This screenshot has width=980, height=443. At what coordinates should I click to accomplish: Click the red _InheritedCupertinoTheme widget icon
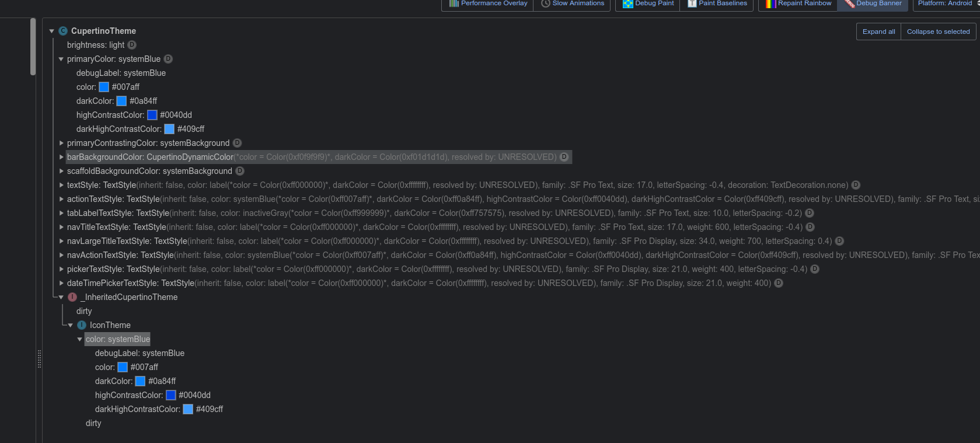pos(72,297)
